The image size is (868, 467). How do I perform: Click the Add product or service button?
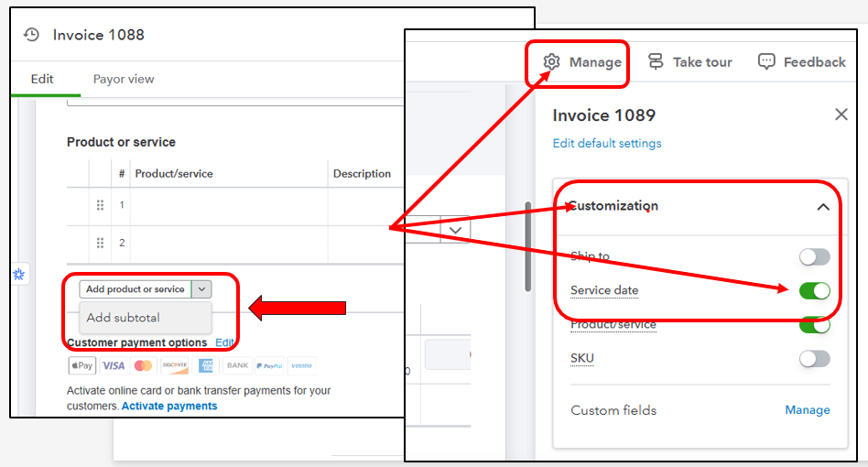136,288
